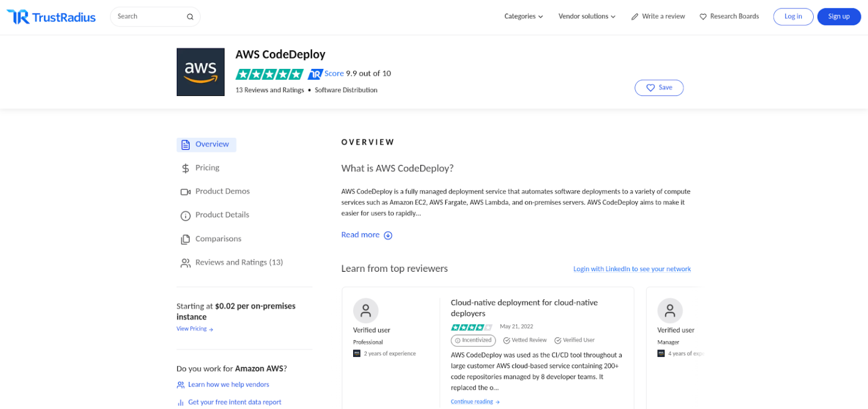Expand the description with Read more
The width and height of the screenshot is (868, 409).
point(366,234)
